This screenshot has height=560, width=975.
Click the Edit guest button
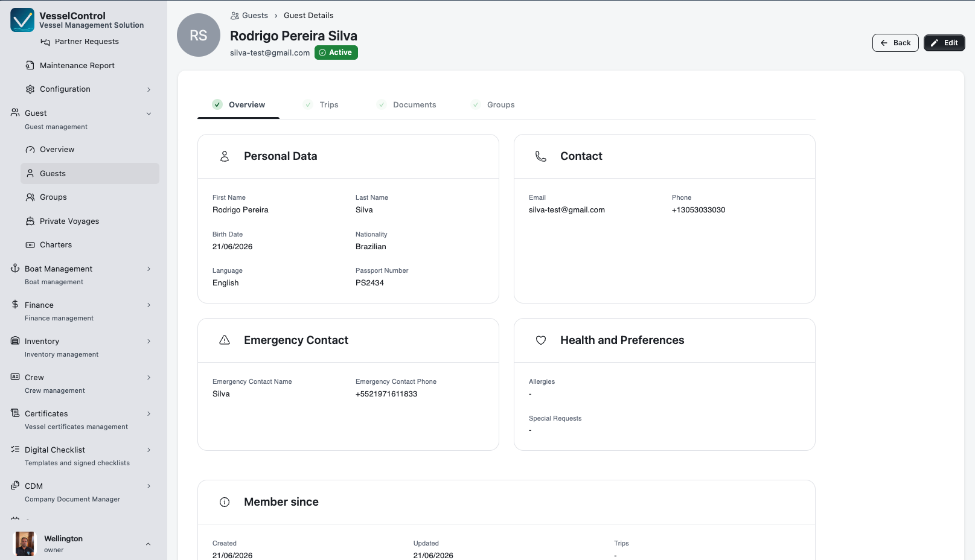(x=944, y=43)
